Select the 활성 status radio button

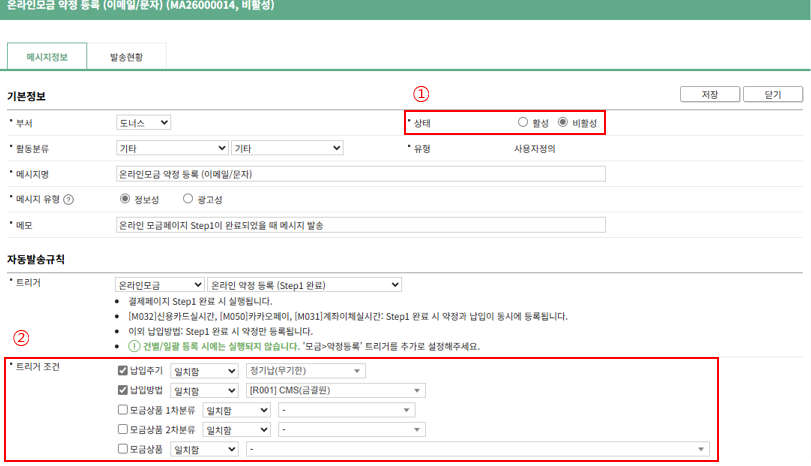click(x=522, y=122)
